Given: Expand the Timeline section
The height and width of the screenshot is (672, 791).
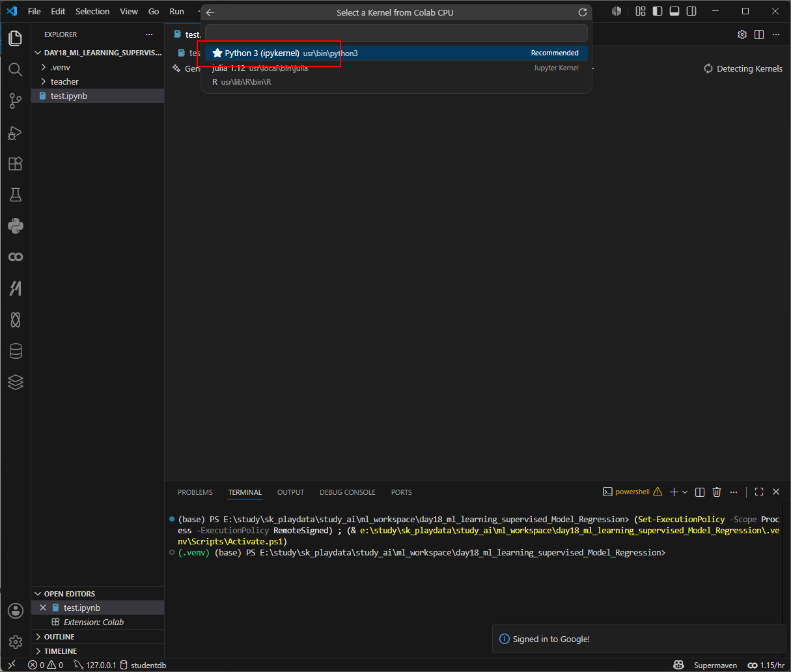Looking at the screenshot, I should (x=98, y=651).
